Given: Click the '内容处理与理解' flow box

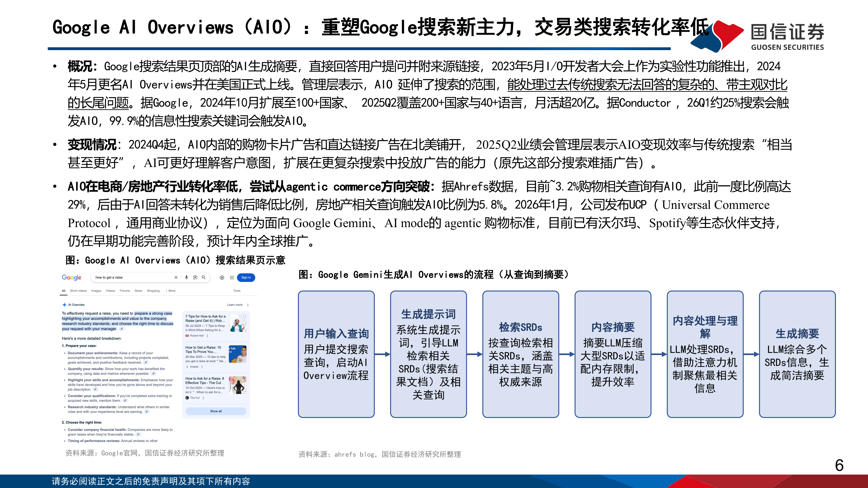Looking at the screenshot, I should pos(705,354).
